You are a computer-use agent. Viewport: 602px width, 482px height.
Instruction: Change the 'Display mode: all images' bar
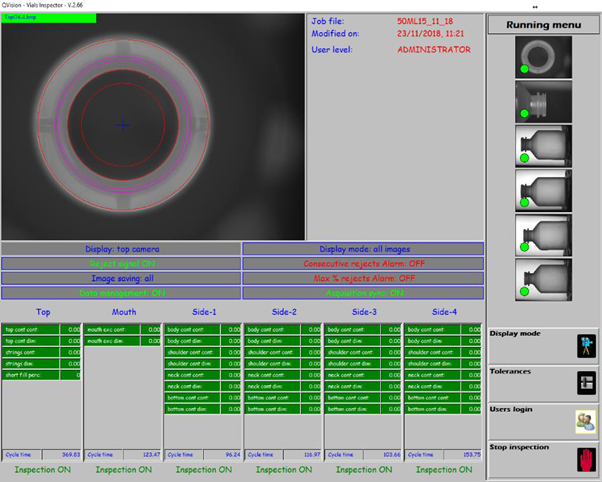[362, 249]
